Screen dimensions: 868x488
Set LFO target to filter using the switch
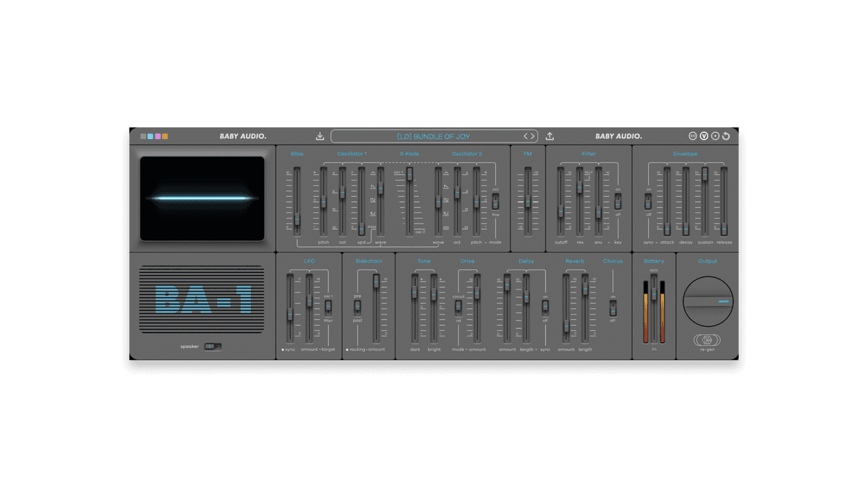point(328,313)
